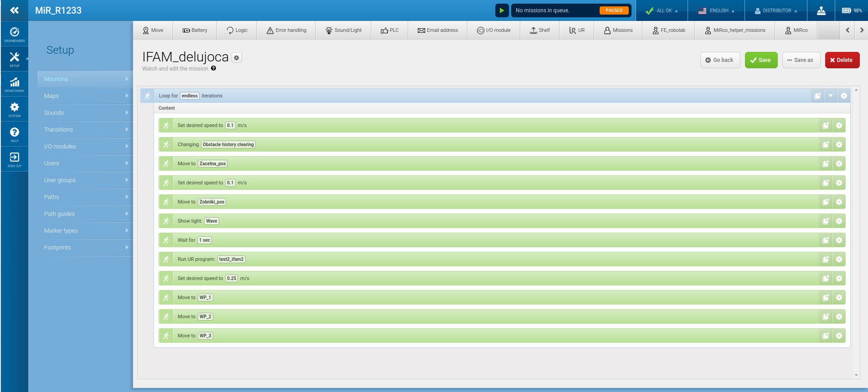Open the UR actions menu

[577, 30]
